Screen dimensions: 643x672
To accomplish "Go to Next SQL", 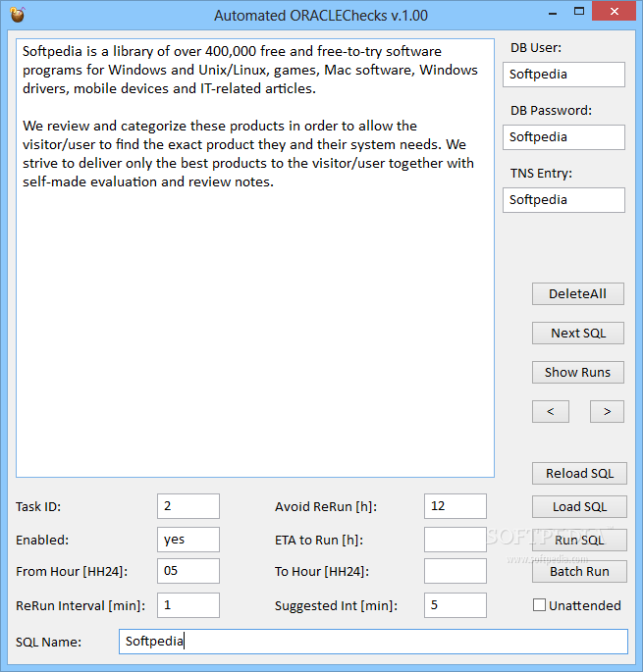I will coord(578,333).
